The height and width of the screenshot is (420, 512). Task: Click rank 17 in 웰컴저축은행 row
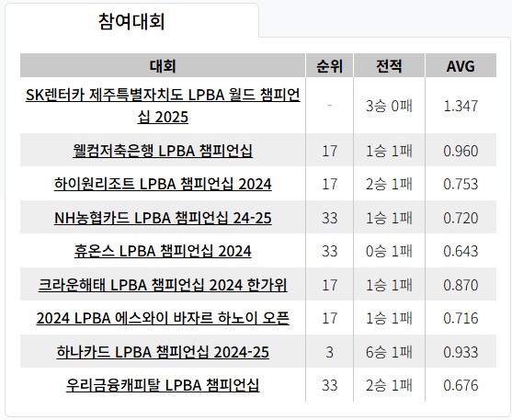click(x=329, y=151)
